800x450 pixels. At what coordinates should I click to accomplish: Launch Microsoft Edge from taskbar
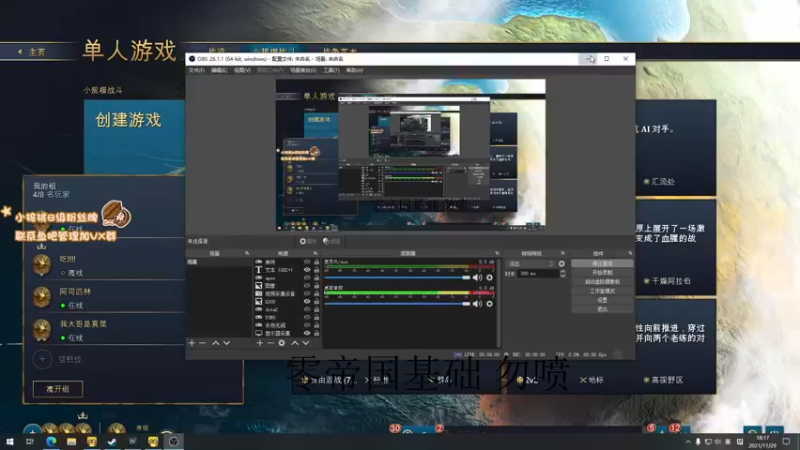tap(51, 441)
